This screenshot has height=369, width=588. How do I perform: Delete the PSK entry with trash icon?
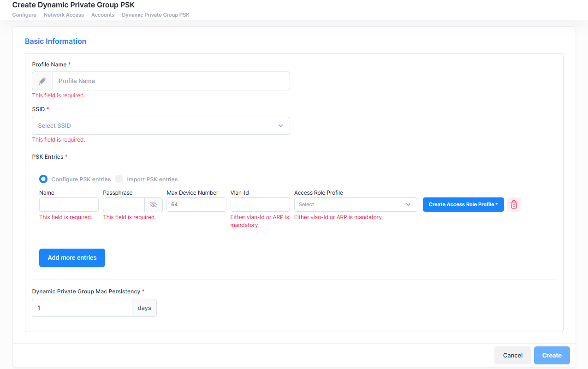(x=514, y=205)
